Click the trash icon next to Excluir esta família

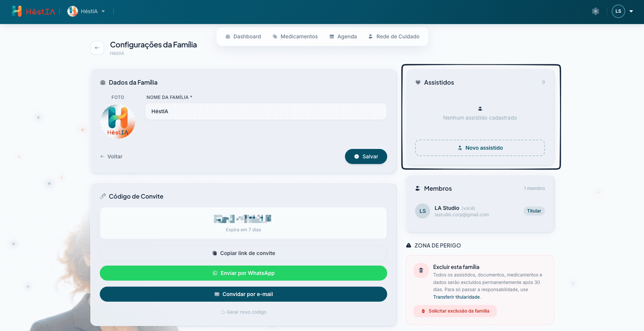[x=421, y=270]
